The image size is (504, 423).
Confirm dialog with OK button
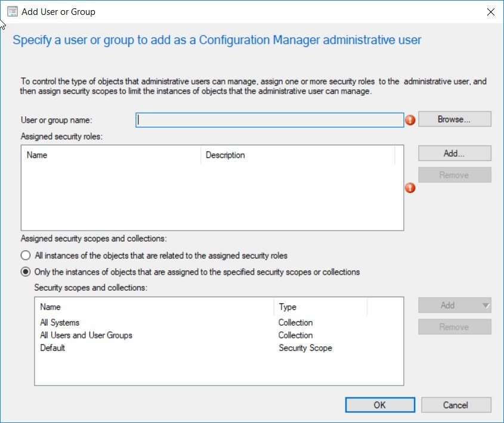click(380, 405)
